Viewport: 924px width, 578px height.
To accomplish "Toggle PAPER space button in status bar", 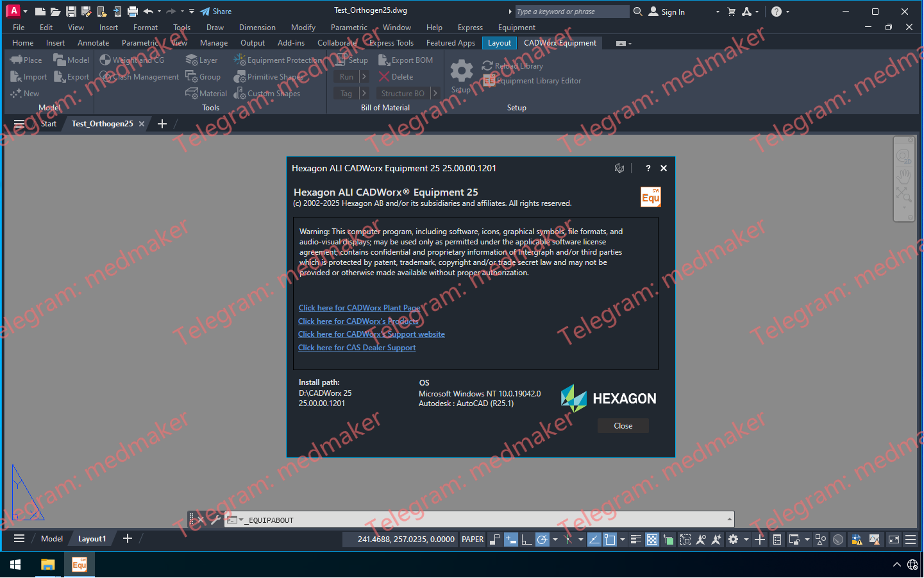I will 473,540.
